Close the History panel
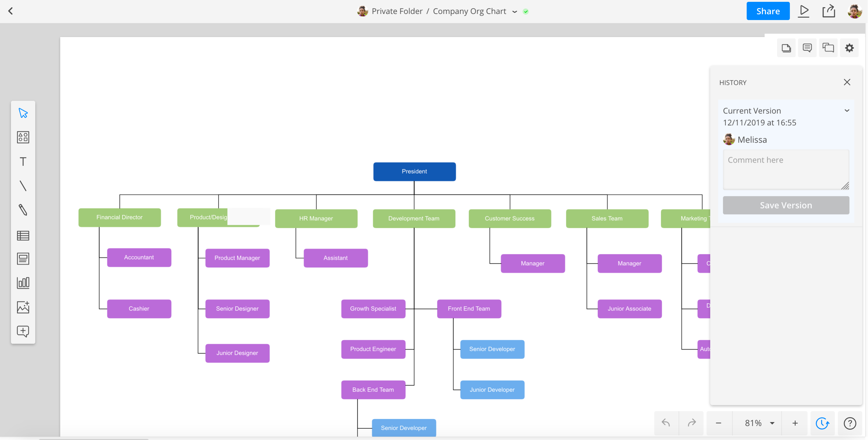The height and width of the screenshot is (440, 868). 847,82
